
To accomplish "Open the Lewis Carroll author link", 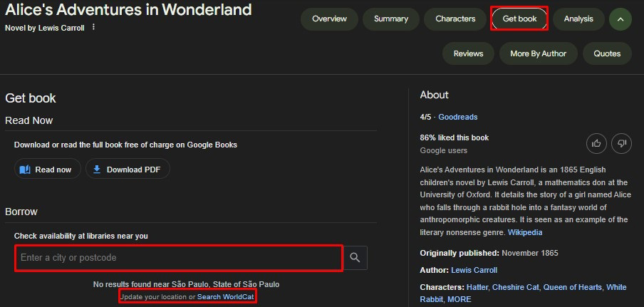I will pos(474,270).
